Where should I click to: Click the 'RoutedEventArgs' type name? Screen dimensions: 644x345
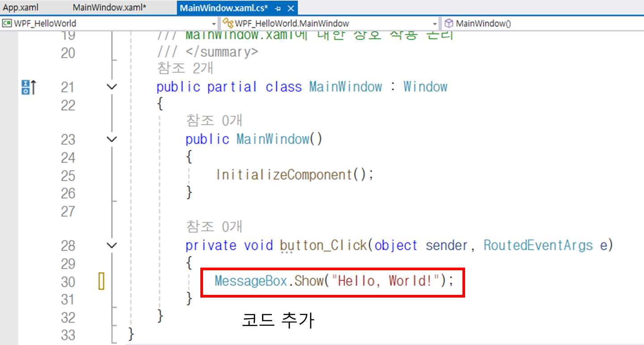[538, 245]
